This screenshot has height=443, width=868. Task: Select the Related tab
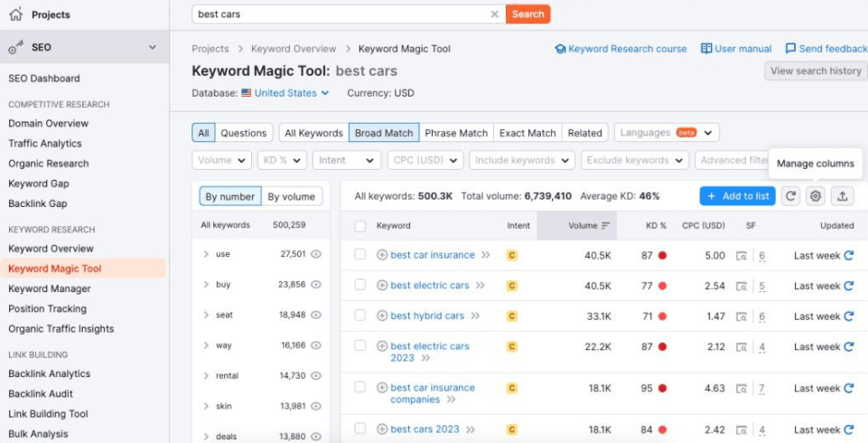pyautogui.click(x=584, y=133)
